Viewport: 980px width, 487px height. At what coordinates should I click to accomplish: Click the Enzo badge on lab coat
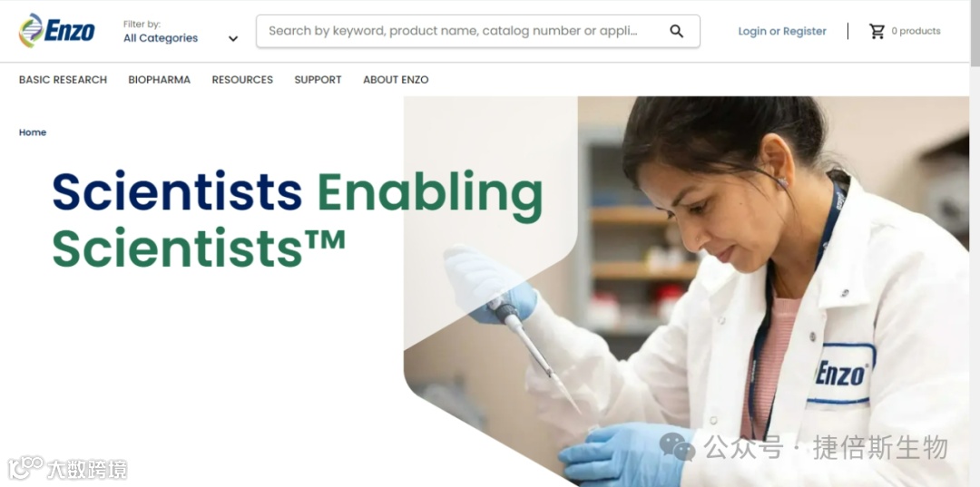tap(841, 374)
